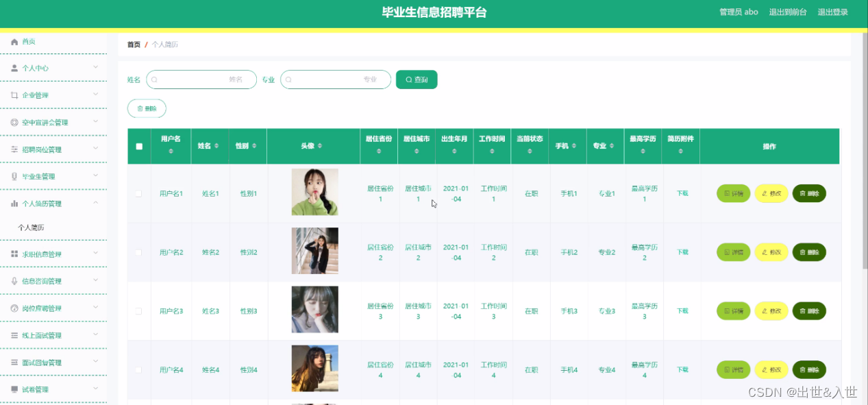Sort table by 用户名 column arrows

[171, 151]
